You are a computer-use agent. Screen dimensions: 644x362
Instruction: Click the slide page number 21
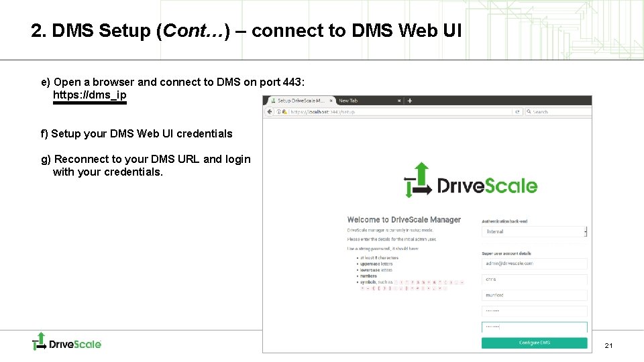coord(608,346)
